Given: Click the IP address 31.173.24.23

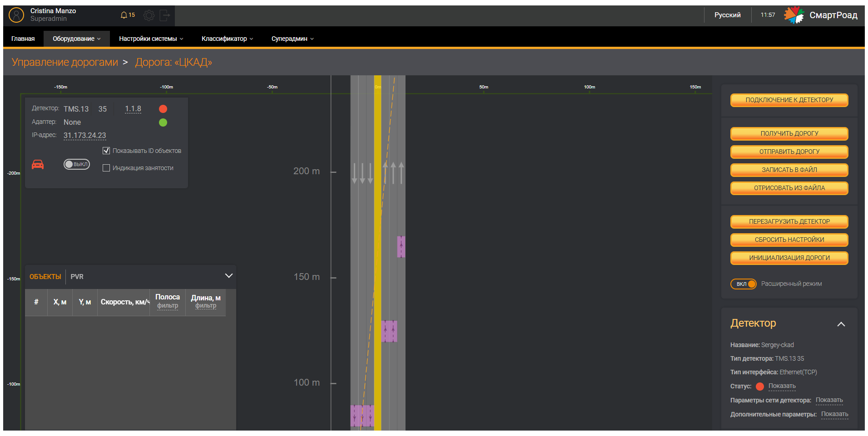Looking at the screenshot, I should point(85,135).
